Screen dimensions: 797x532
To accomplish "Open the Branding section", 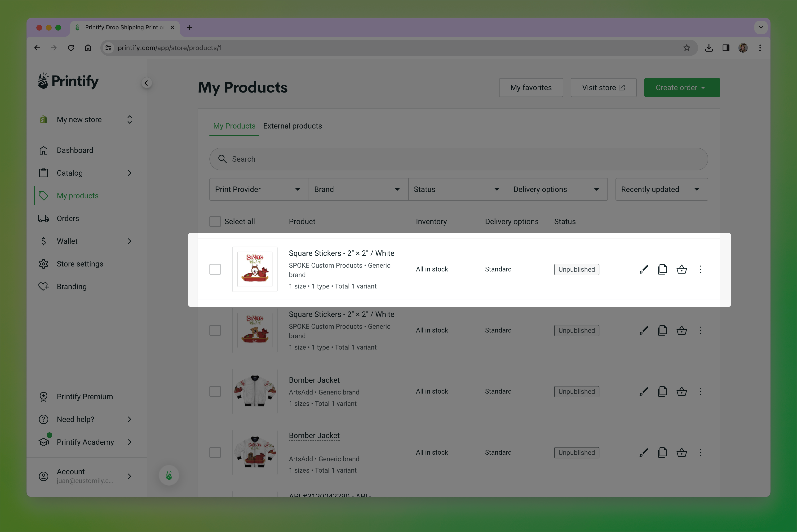I will click(x=71, y=286).
